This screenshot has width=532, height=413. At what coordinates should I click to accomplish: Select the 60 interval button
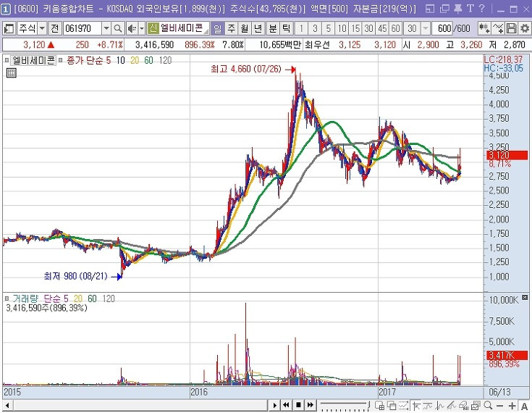(395, 28)
